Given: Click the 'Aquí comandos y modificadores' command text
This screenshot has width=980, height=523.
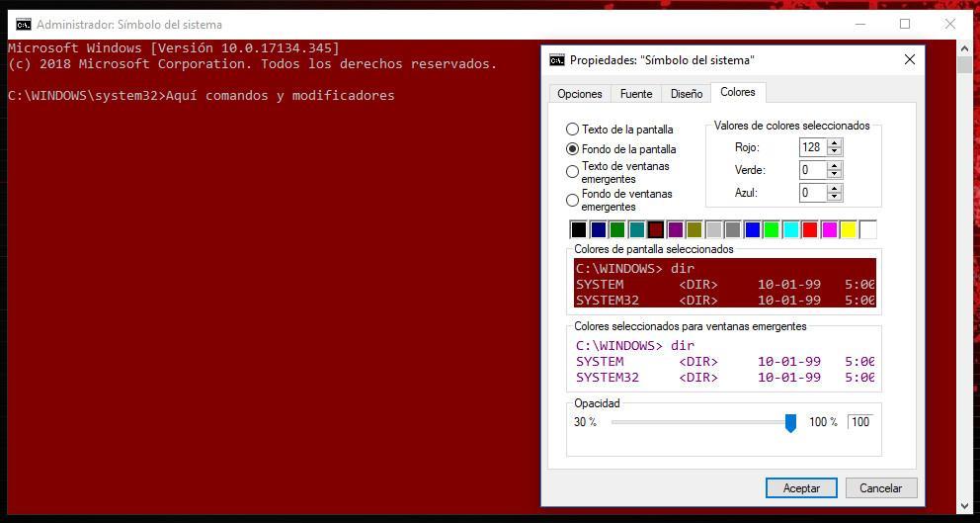Looking at the screenshot, I should (281, 96).
